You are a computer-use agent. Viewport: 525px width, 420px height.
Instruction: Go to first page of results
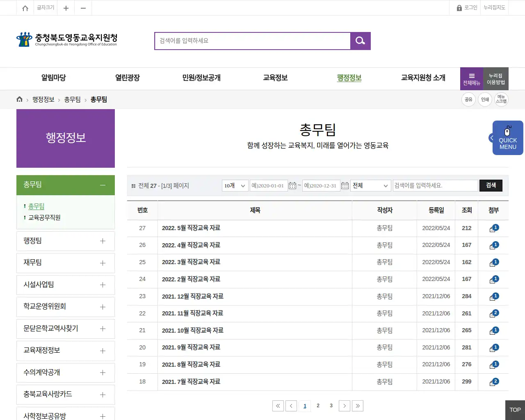pos(278,406)
